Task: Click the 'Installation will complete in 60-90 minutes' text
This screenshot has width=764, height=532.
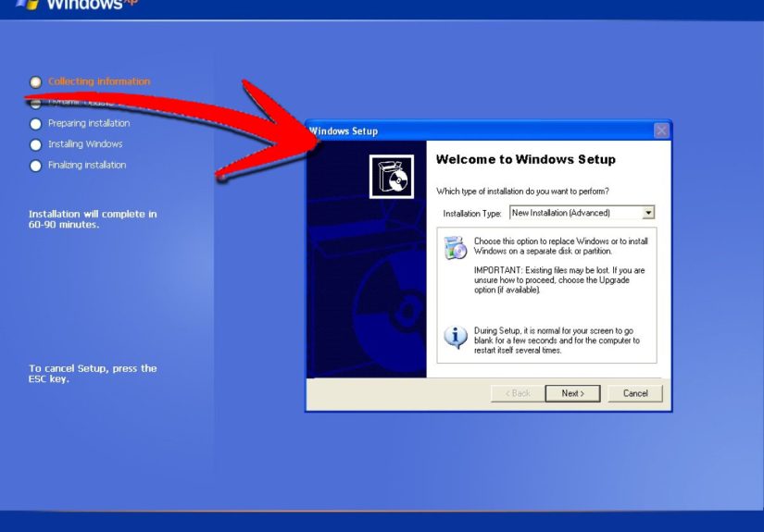Action: [x=93, y=219]
